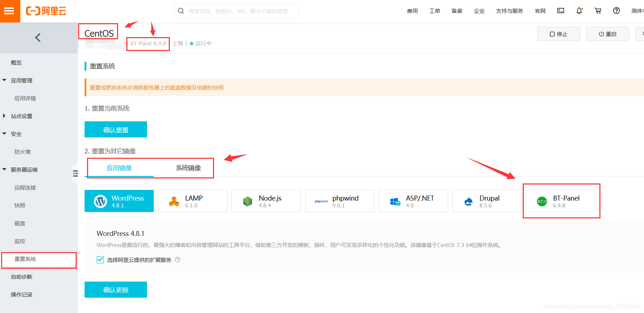Viewport: 644px width, 313px height.
Task: Select the Node.js 4.8.4 image name
Action: [270, 198]
